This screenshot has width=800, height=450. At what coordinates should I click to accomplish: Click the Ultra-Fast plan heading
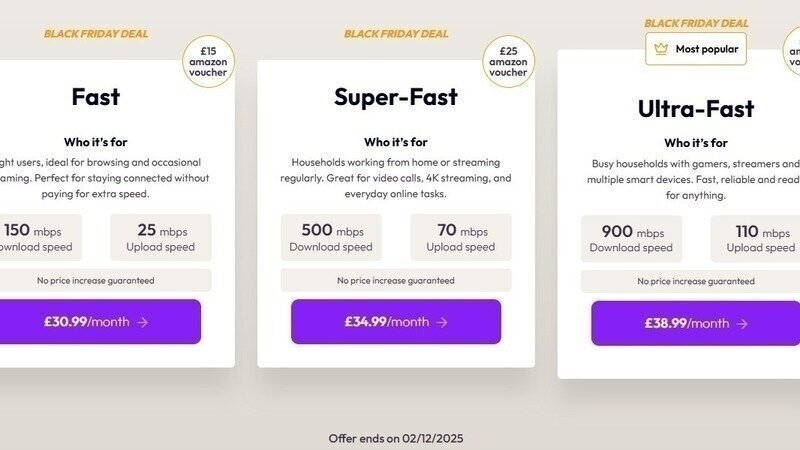(696, 108)
